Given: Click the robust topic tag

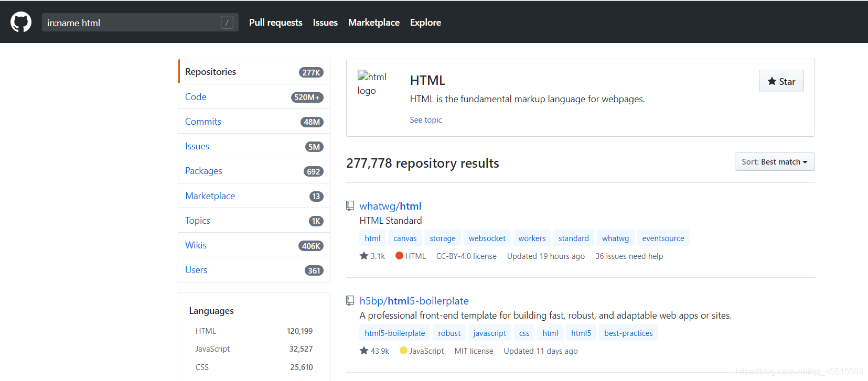Looking at the screenshot, I should 449,333.
